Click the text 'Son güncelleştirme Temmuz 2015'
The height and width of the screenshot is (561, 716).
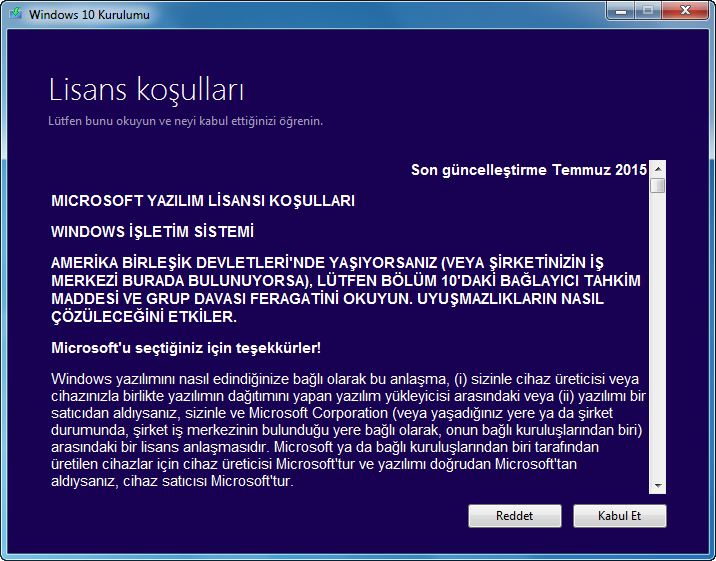pos(529,170)
